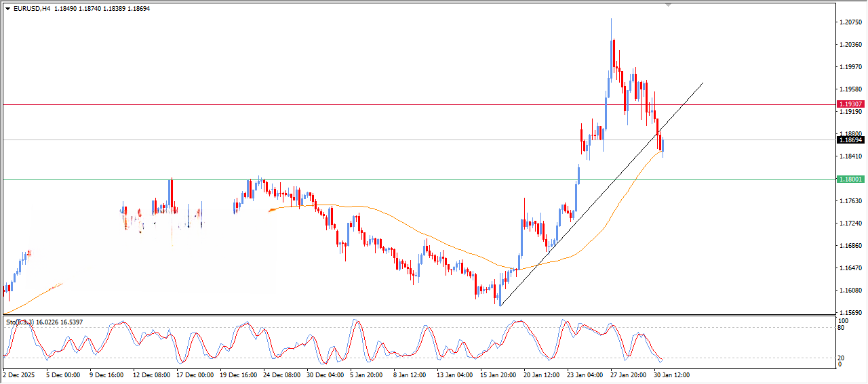Screen dimensions: 868x384
Task: Click the stochastic level 20 scale label
Action: (x=843, y=358)
